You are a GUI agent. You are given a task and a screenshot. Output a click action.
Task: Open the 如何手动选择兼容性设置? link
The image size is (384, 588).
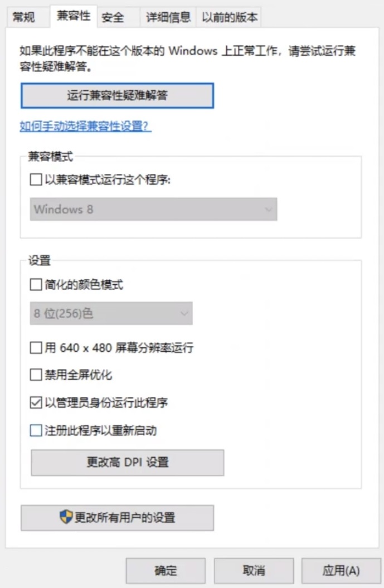(x=85, y=126)
